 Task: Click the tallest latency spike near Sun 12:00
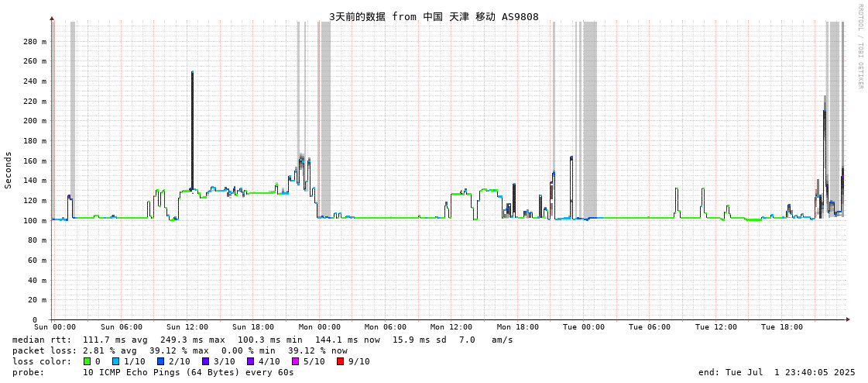point(192,130)
